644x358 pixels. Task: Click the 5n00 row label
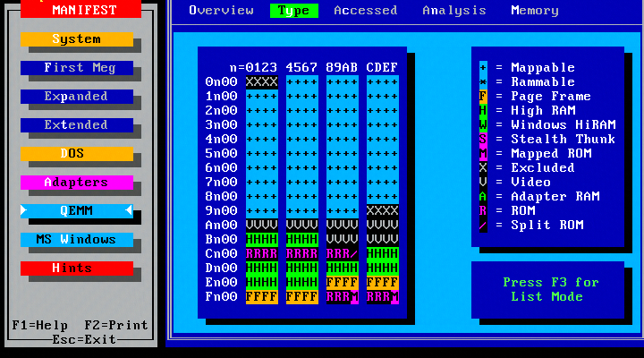222,154
